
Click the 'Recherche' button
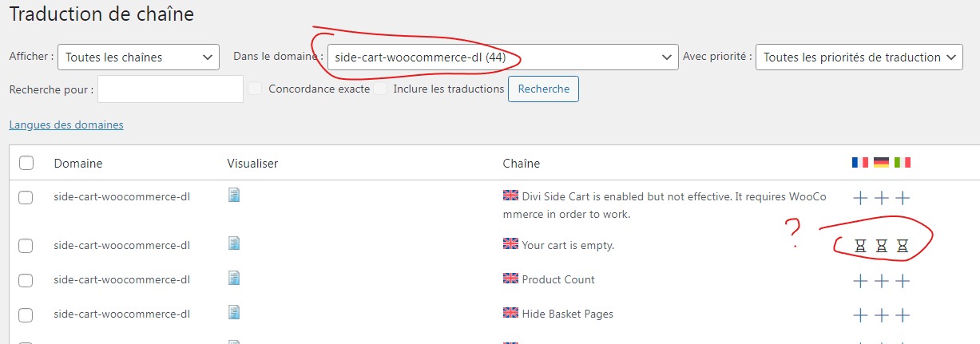543,89
